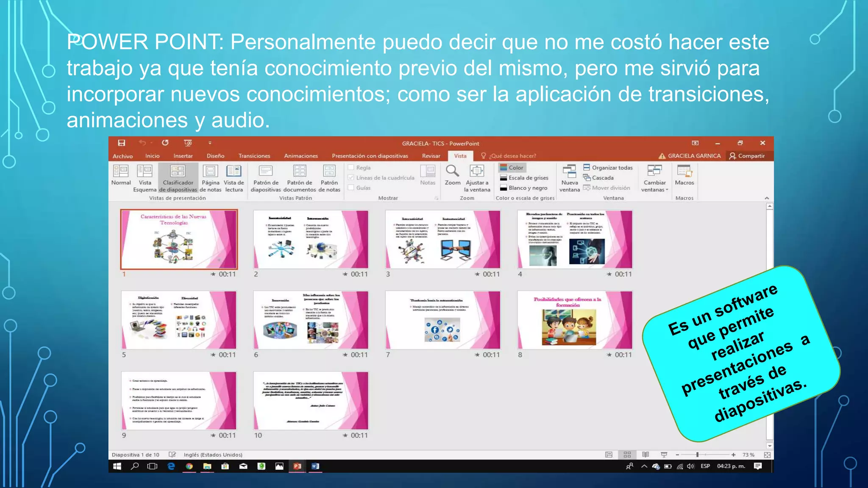This screenshot has height=488, width=868.
Task: Switch to the Diseño tab
Action: click(216, 156)
